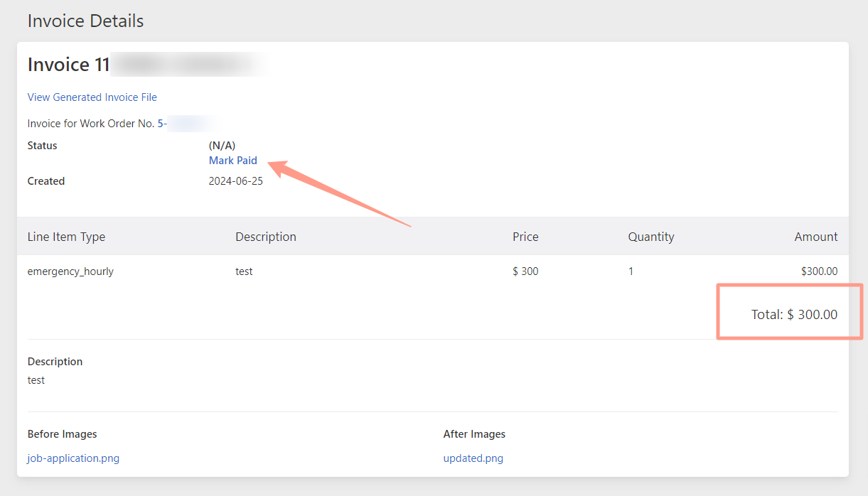Screen dimensions: 868x496
Task: Open the updated.png after image
Action: click(x=473, y=458)
